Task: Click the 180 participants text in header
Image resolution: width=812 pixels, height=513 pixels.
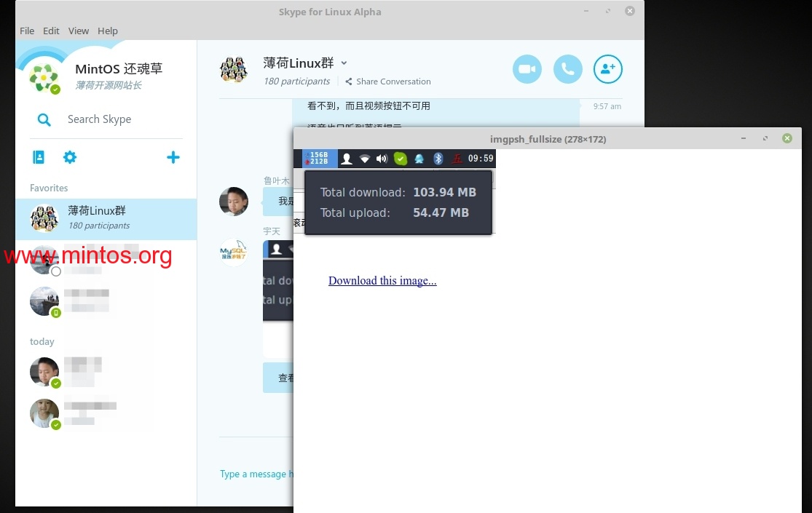Action: 296,81
